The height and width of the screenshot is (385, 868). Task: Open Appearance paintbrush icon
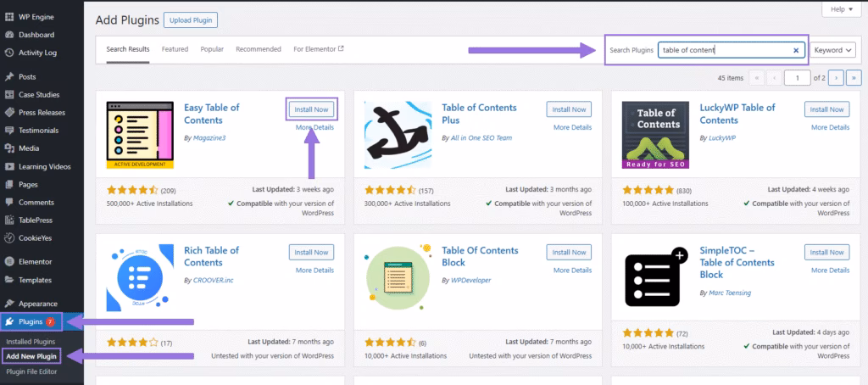coord(9,304)
